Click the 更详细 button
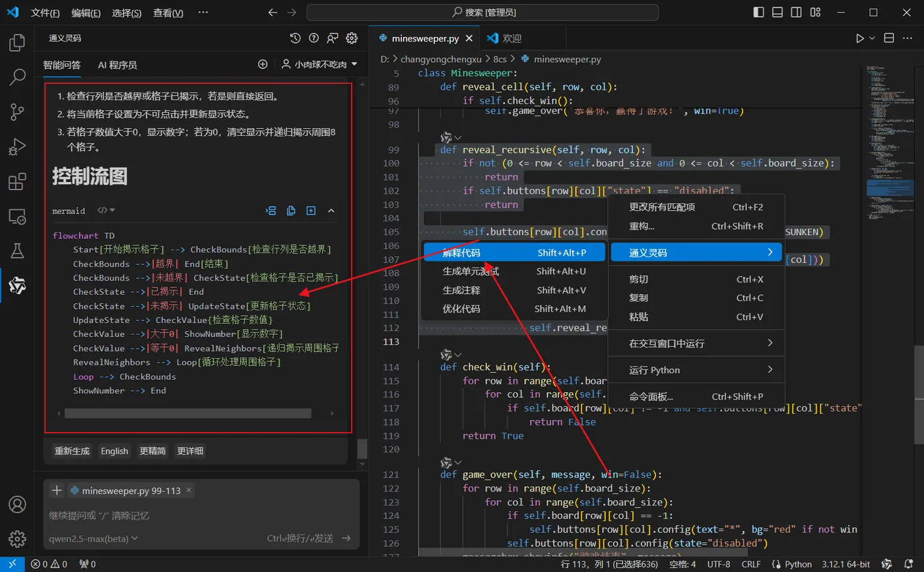The image size is (924, 572). pos(190,451)
